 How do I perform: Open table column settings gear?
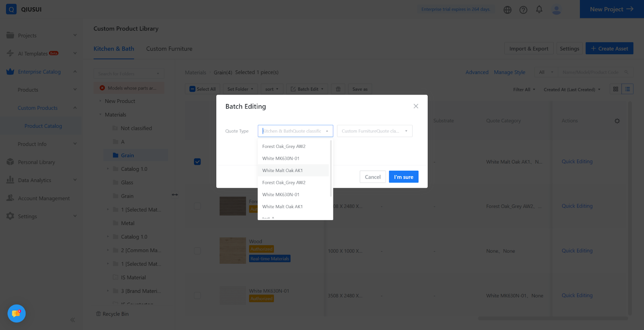pyautogui.click(x=617, y=121)
